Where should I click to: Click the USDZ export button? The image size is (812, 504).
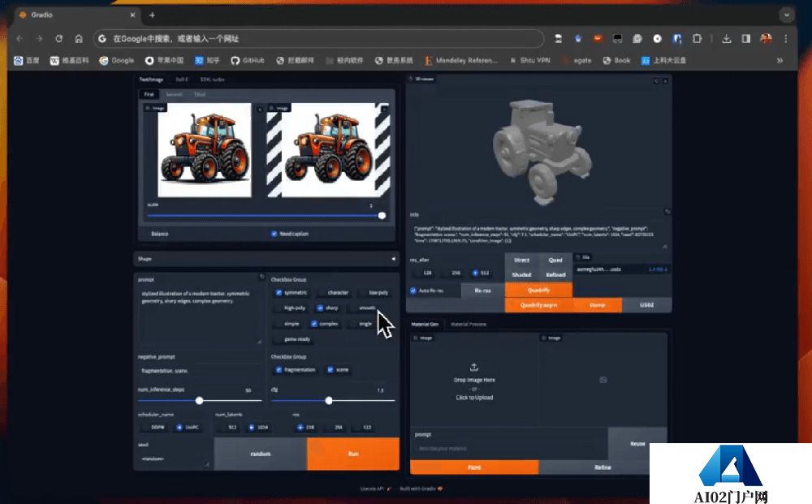tap(647, 305)
